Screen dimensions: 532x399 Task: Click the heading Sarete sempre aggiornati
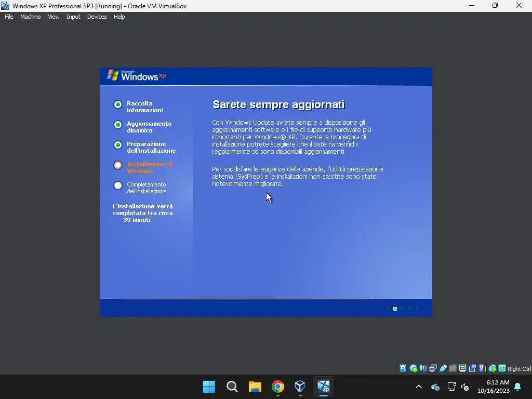pos(278,104)
